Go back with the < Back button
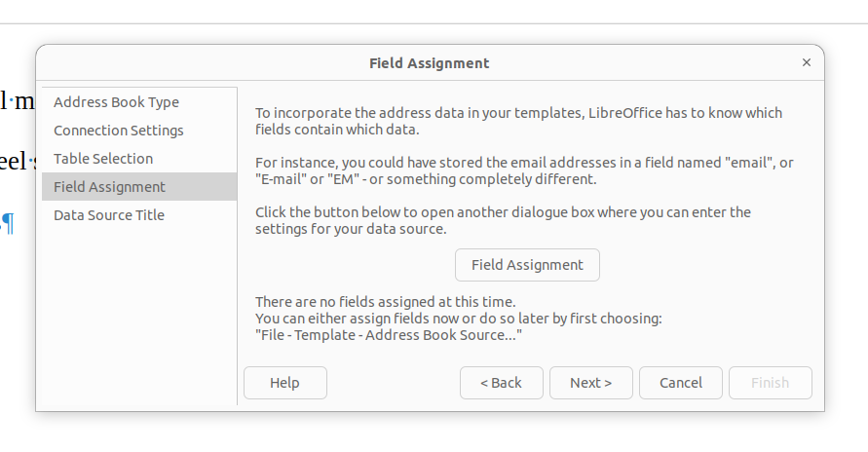The image size is (868, 452). point(501,383)
